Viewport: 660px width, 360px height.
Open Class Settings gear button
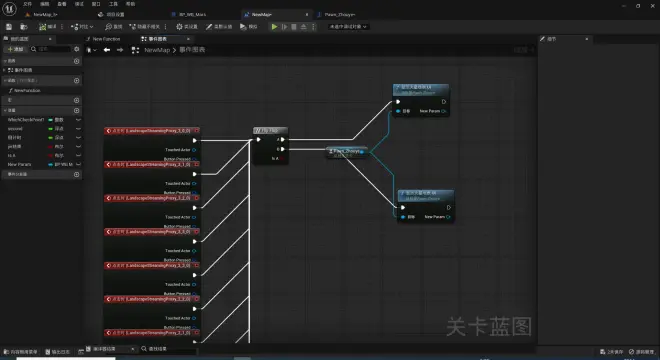[x=187, y=27]
